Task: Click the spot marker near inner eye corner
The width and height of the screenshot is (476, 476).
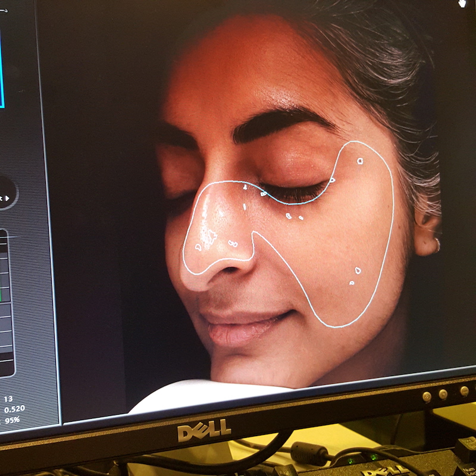Action: pyautogui.click(x=263, y=193)
